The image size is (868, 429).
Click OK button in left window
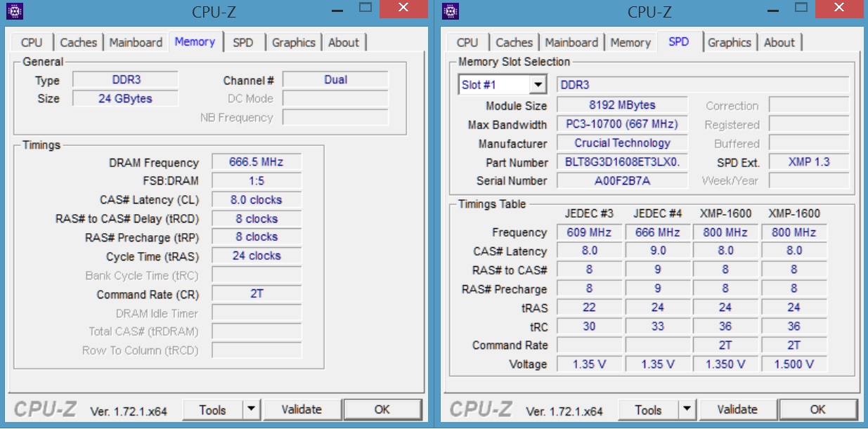[382, 410]
